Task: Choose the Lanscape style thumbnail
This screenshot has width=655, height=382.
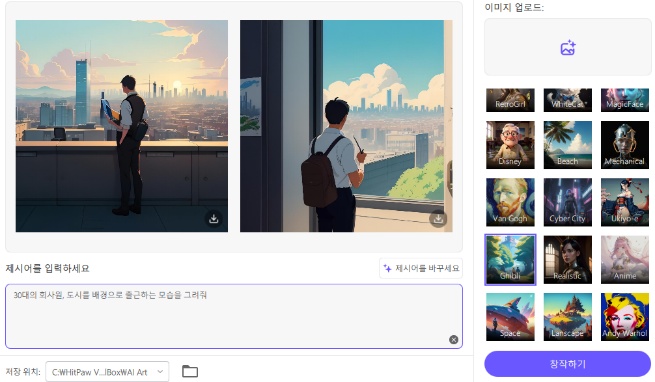Action: click(x=567, y=317)
